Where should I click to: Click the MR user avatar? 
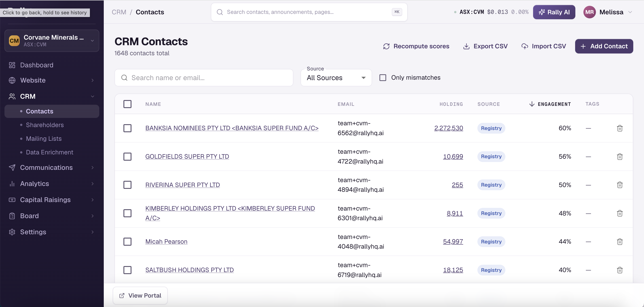pos(589,12)
